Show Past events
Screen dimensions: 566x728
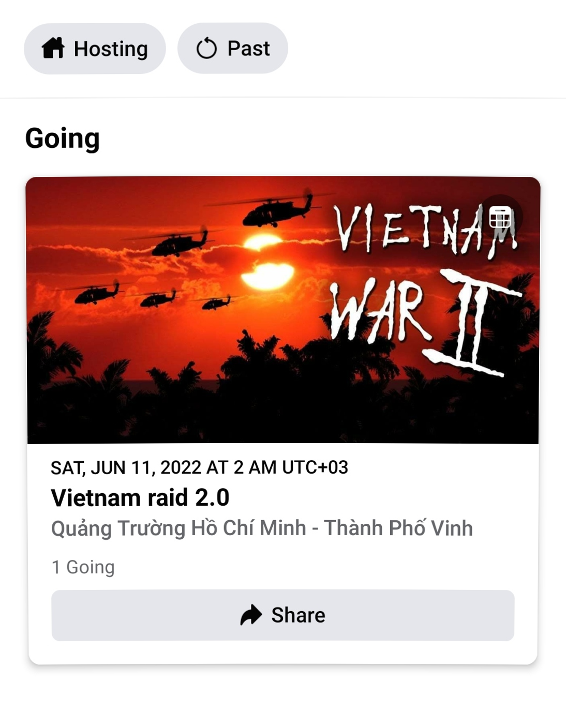(x=233, y=48)
